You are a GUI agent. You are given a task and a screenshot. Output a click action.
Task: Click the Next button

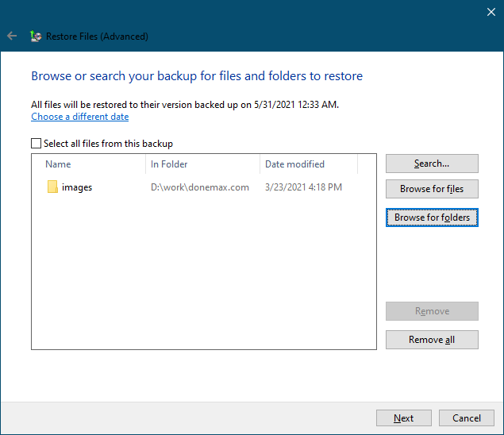[404, 418]
